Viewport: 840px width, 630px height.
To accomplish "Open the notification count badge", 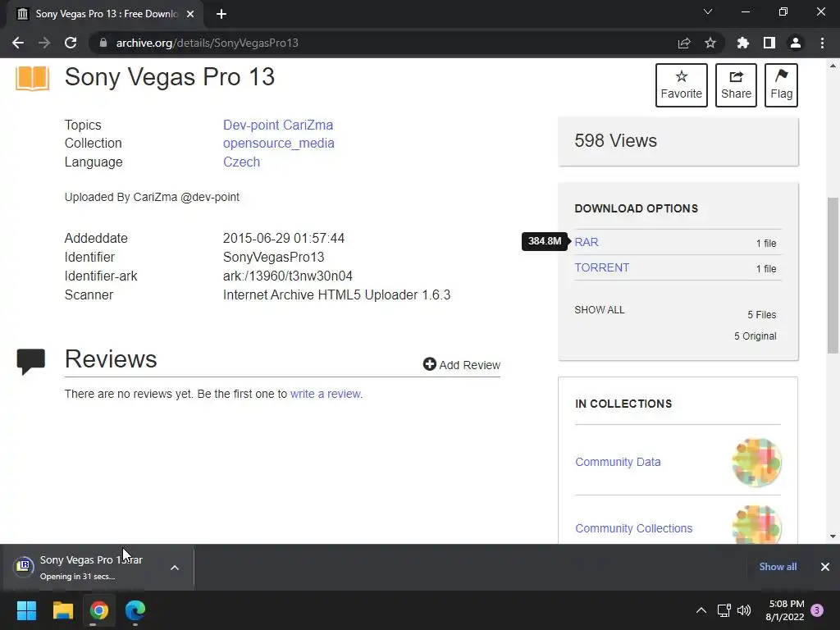I will 817,610.
